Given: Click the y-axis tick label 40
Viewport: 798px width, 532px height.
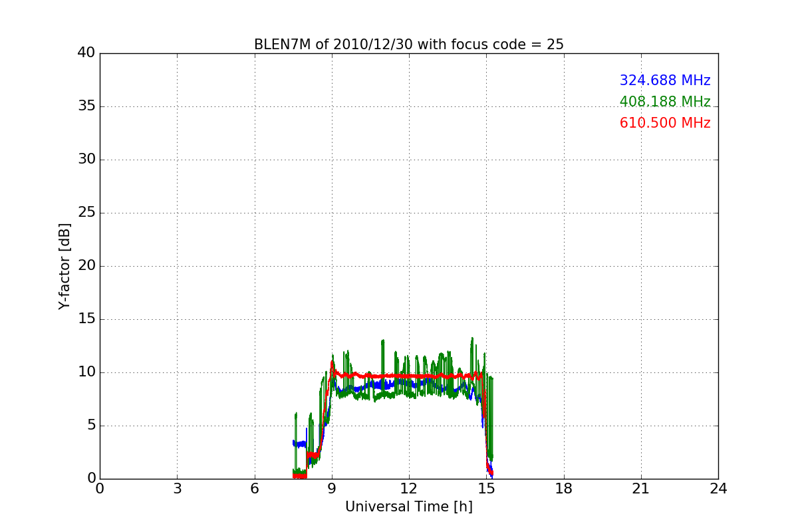Looking at the screenshot, I should (x=86, y=53).
